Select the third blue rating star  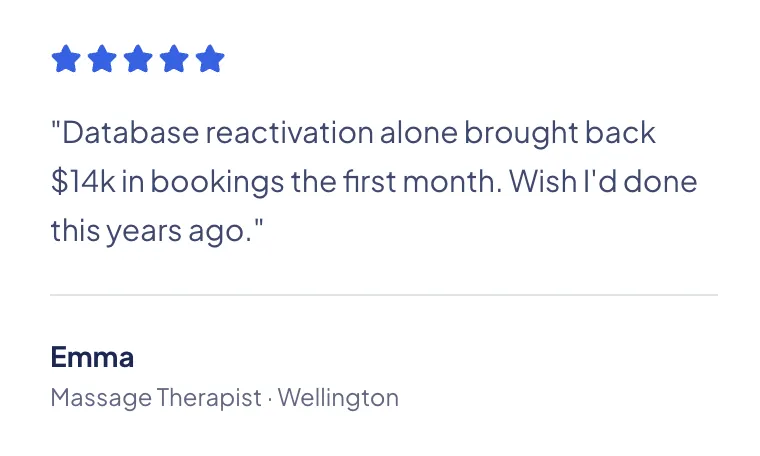[138, 59]
